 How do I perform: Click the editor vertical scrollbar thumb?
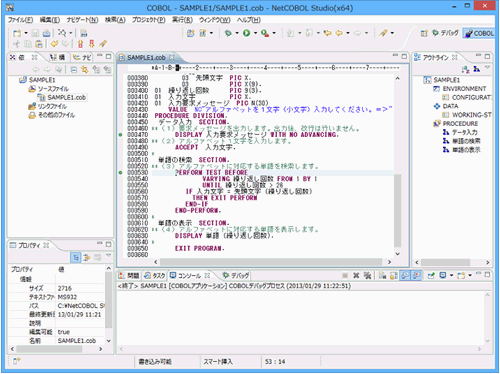click(397, 210)
